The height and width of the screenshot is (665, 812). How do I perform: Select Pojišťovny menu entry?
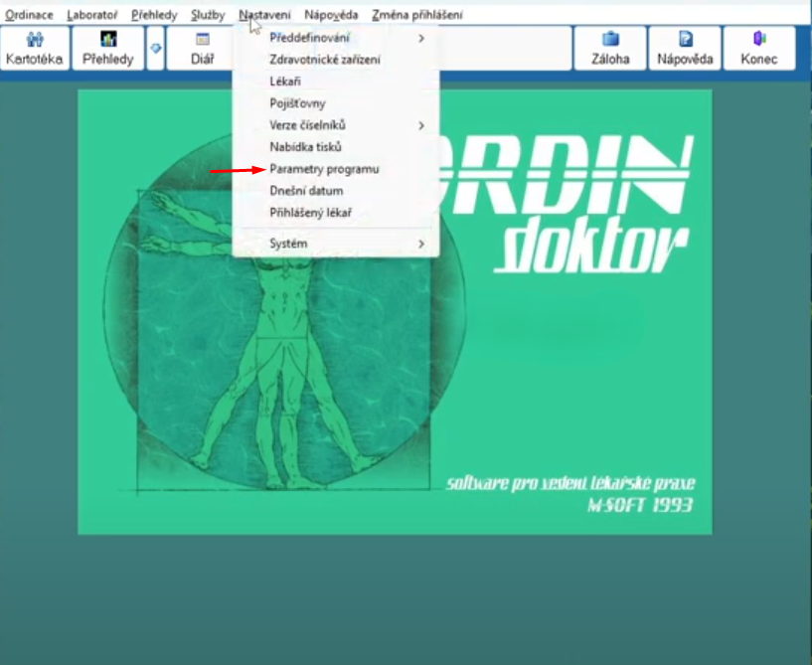(x=336, y=103)
